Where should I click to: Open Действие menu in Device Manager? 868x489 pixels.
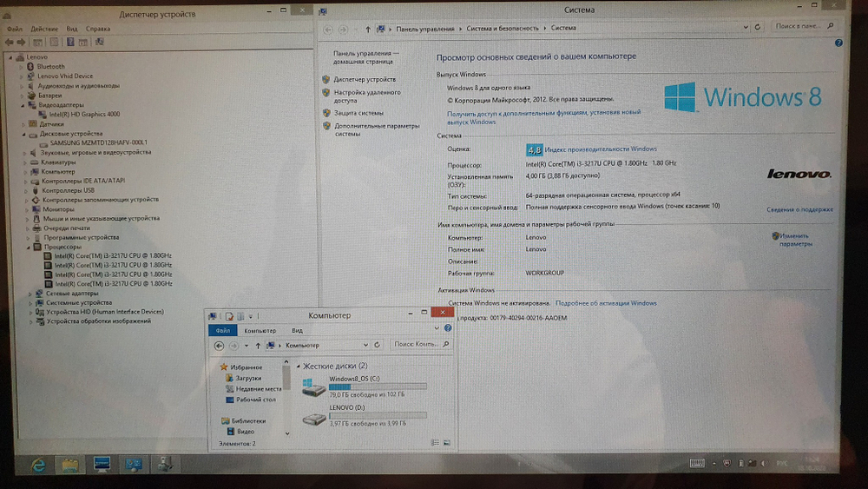click(x=44, y=29)
